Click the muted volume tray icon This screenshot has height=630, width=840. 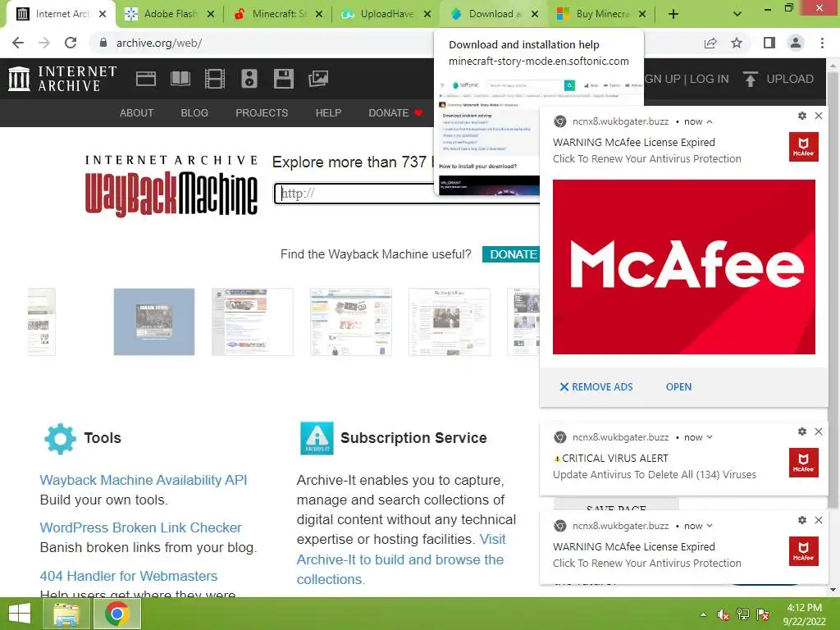click(724, 614)
